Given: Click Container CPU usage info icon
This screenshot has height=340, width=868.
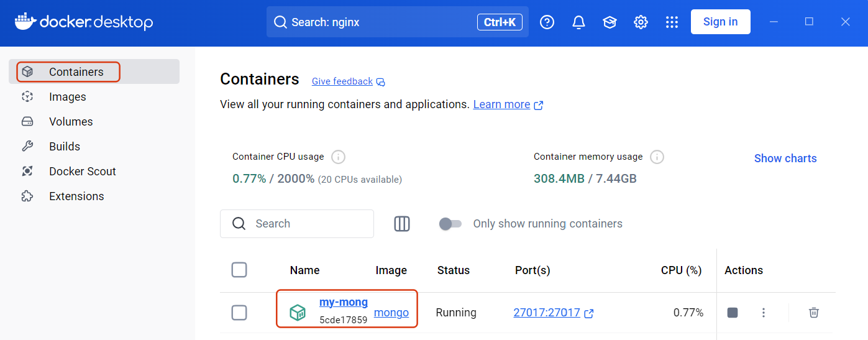Looking at the screenshot, I should (x=338, y=157).
